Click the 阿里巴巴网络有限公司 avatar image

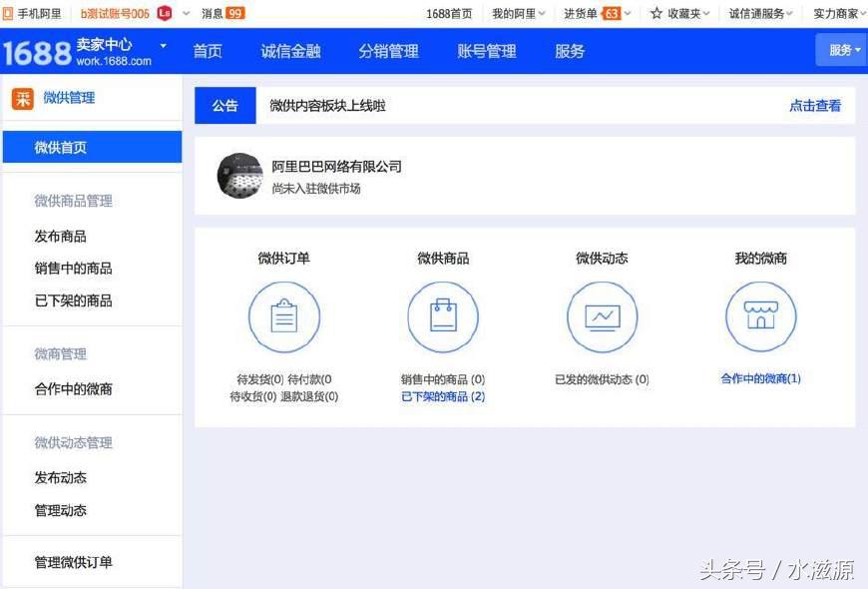[239, 175]
